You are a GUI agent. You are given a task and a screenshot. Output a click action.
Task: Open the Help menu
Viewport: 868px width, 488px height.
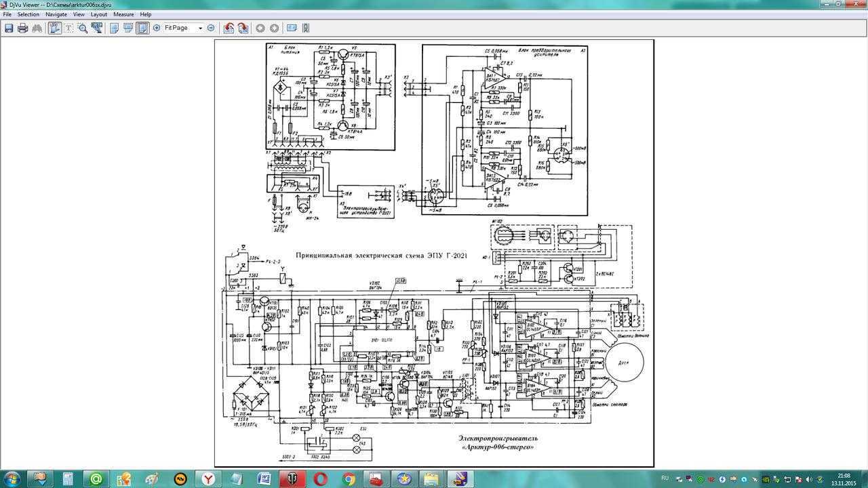click(145, 14)
